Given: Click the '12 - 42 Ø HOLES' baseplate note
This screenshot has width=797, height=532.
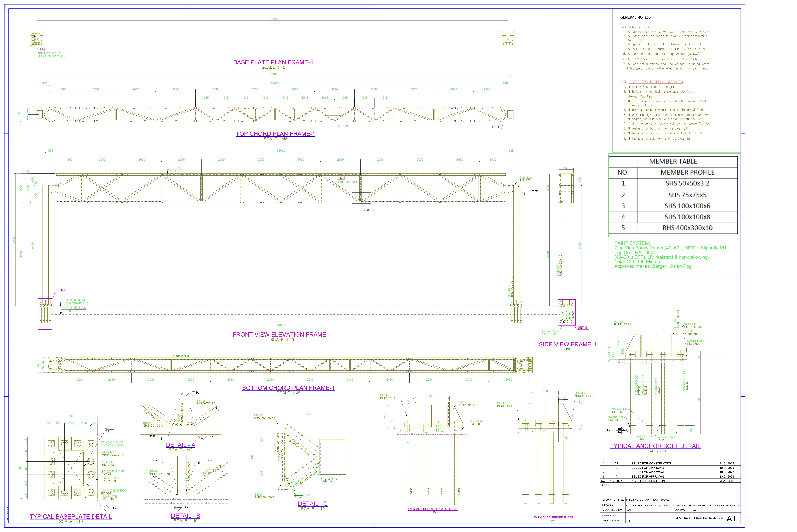Looking at the screenshot, I should coord(112,442).
